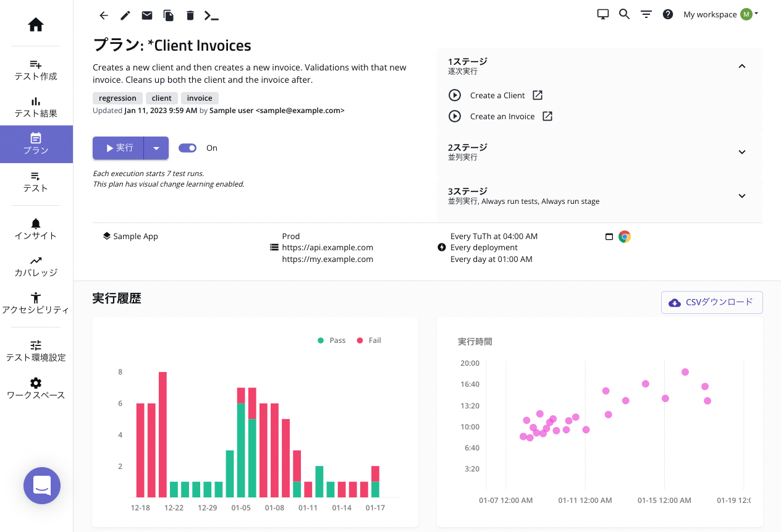The image size is (781, 532).
Task: Run the Create an Invoice test
Action: point(455,116)
